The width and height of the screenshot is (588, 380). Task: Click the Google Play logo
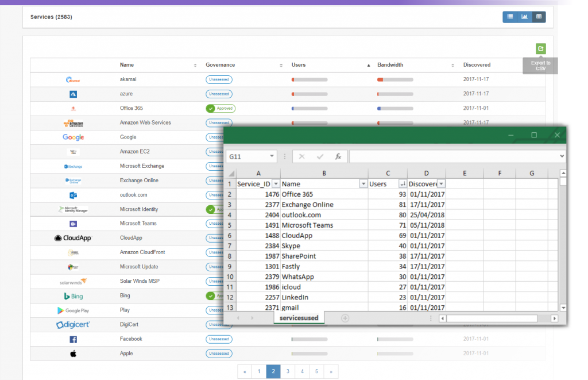(73, 310)
